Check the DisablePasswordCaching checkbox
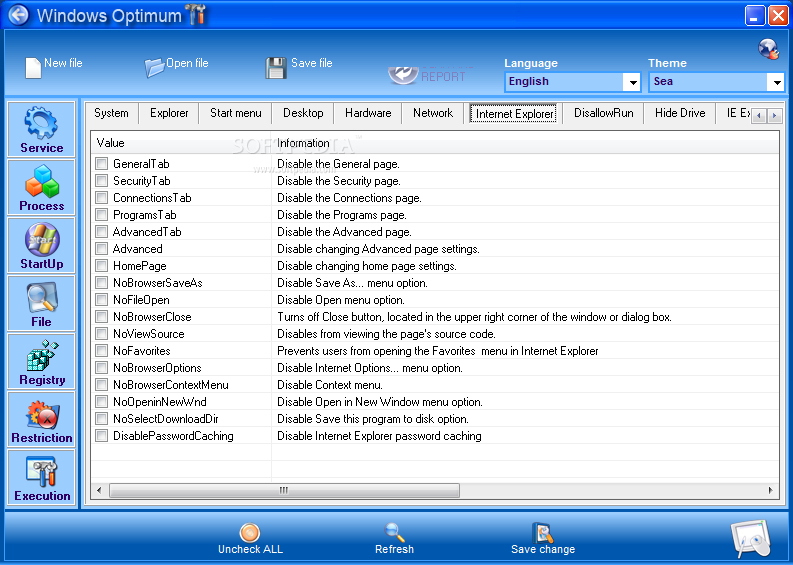The width and height of the screenshot is (793, 565). [102, 436]
